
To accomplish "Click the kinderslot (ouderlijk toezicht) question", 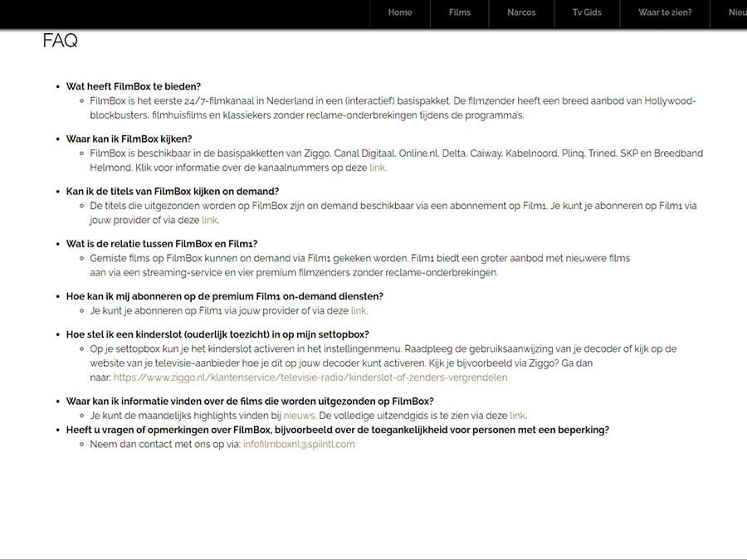I will (217, 334).
